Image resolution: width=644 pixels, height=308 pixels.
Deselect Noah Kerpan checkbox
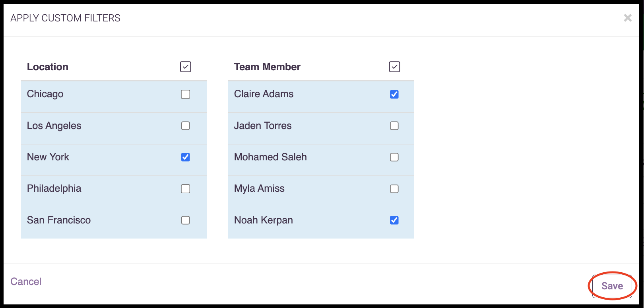click(394, 220)
